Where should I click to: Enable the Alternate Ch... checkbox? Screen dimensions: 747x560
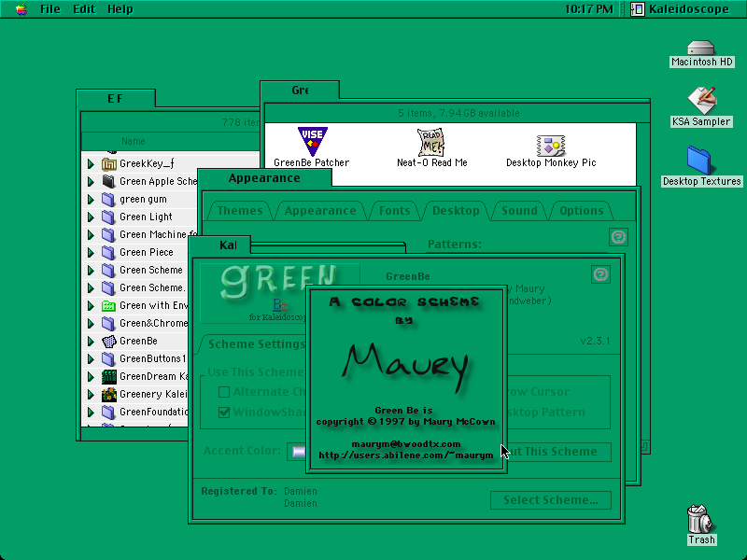click(224, 392)
